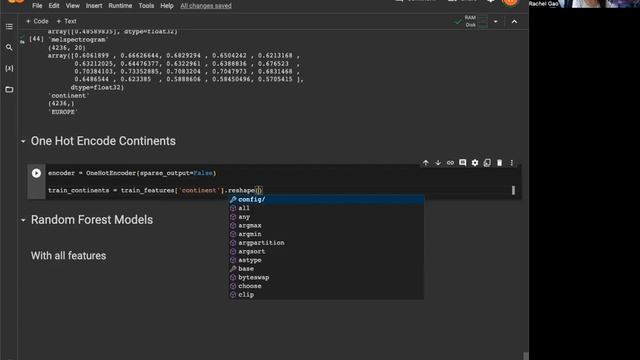Image resolution: width=640 pixels, height=360 pixels.
Task: Open the Tools menu
Action: coord(146,6)
